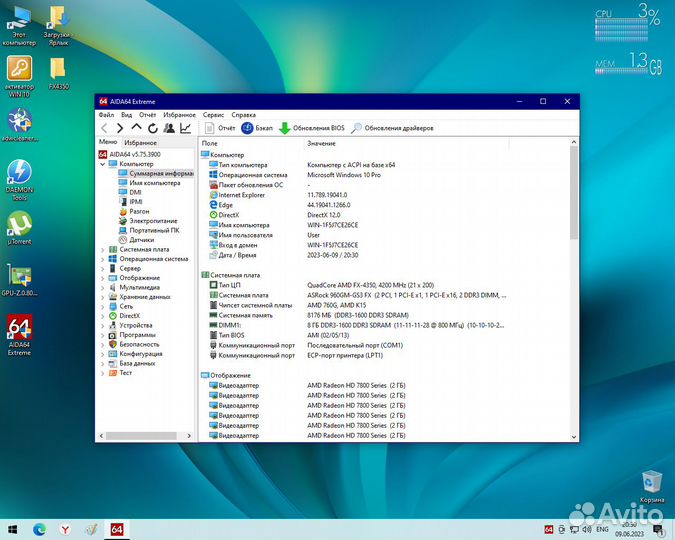Open the DAEMON Tools desktop icon
Viewport: 675px width, 540px height.
(19, 180)
